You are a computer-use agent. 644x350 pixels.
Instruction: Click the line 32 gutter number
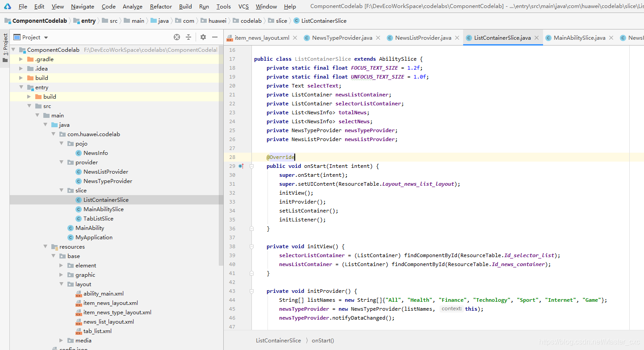(232, 193)
